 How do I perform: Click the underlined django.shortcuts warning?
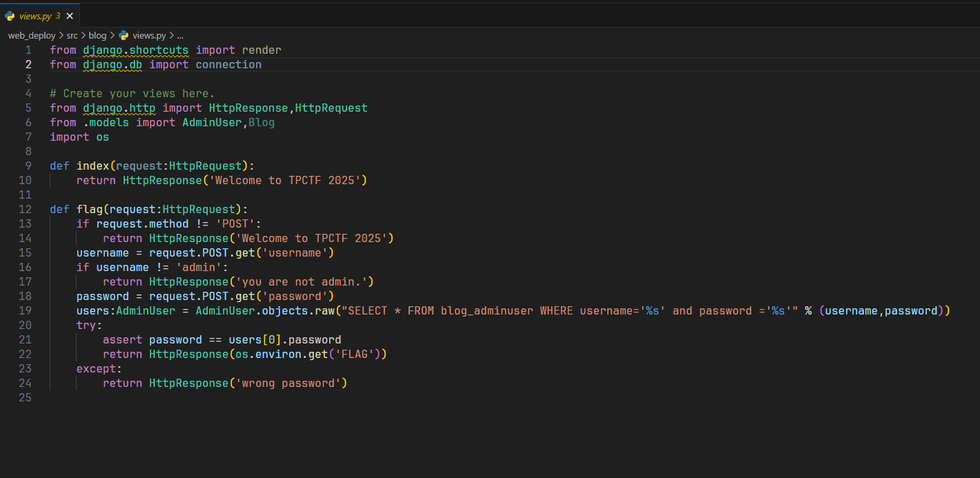click(136, 50)
